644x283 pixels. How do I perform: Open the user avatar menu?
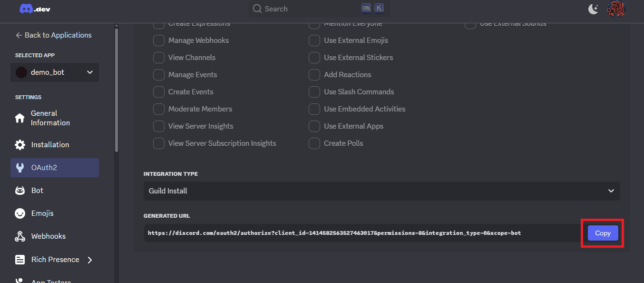click(616, 9)
